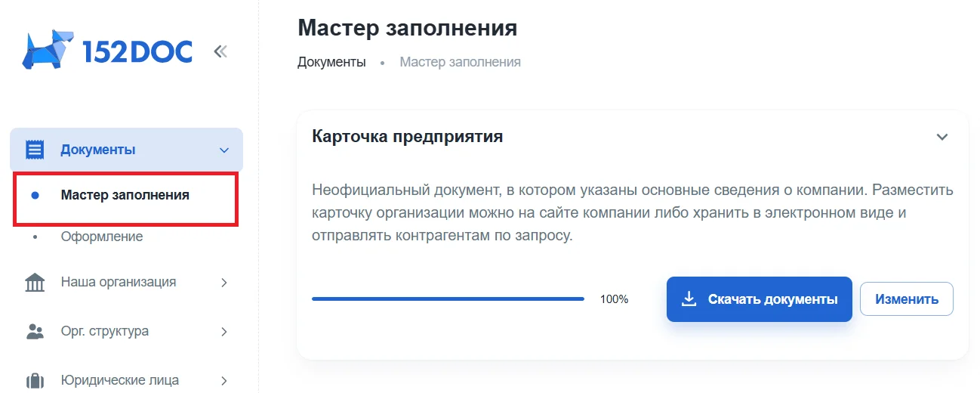The width and height of the screenshot is (980, 393).
Task: Collapse the Документы menu chevron
Action: pyautogui.click(x=224, y=150)
